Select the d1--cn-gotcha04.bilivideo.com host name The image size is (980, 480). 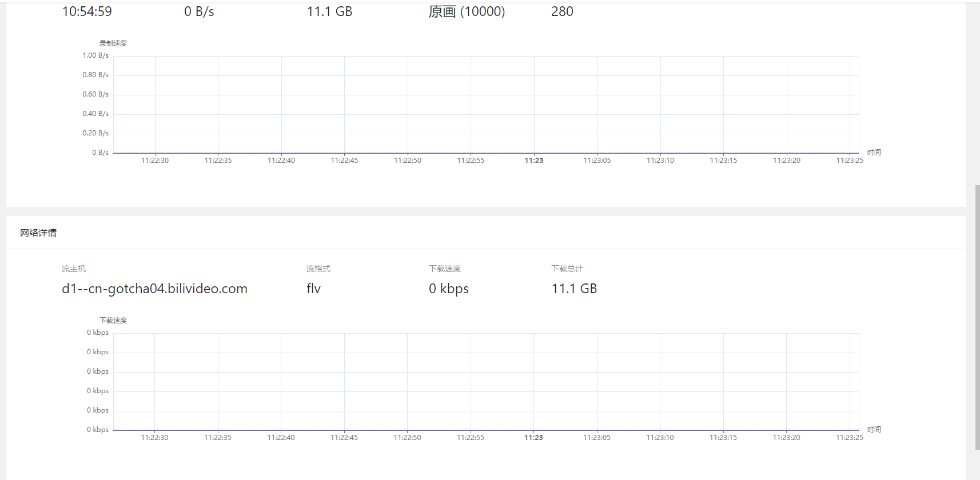154,289
